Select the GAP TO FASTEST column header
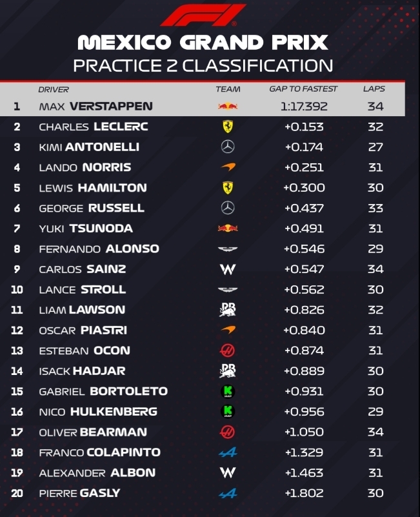420x517 pixels. (303, 89)
